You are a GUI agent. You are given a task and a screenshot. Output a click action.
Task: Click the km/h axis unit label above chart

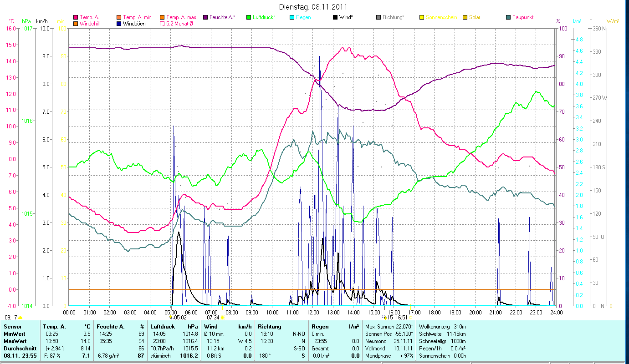coord(42,21)
